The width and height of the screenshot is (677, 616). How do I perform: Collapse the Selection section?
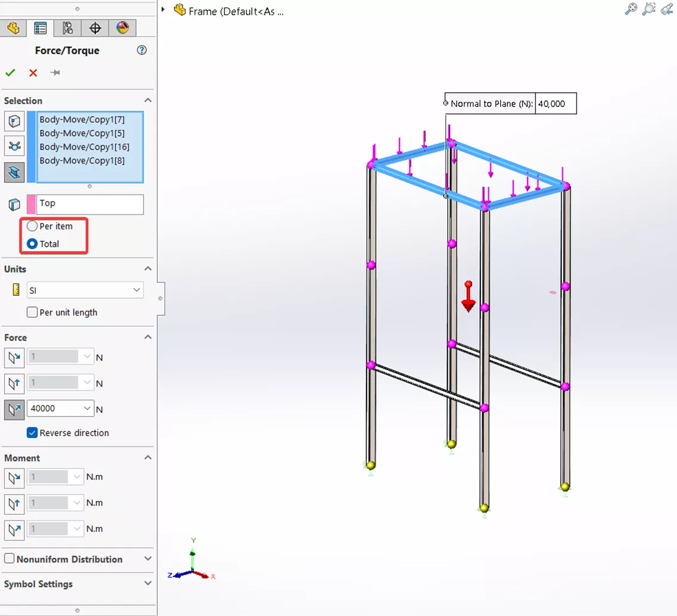coord(148,100)
